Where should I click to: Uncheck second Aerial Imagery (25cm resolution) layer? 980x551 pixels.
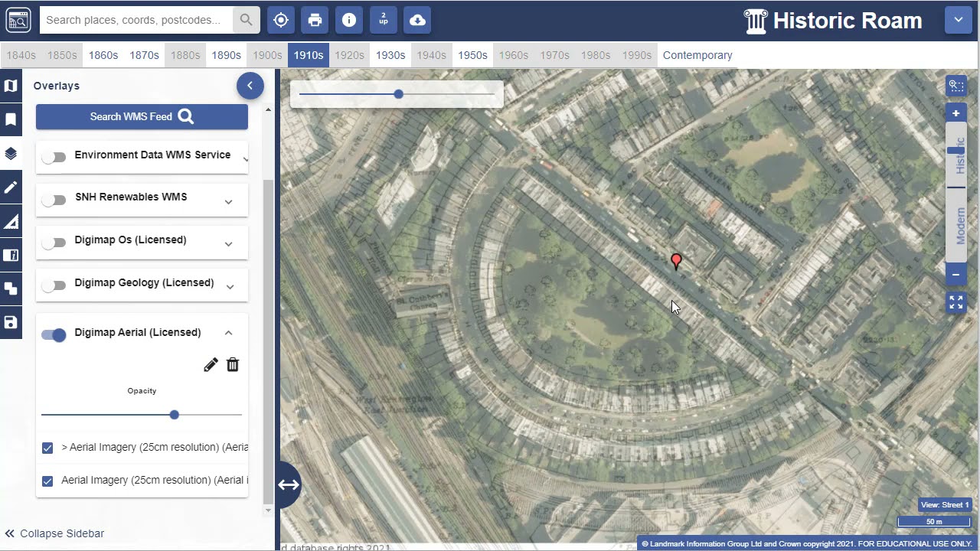pos(47,481)
